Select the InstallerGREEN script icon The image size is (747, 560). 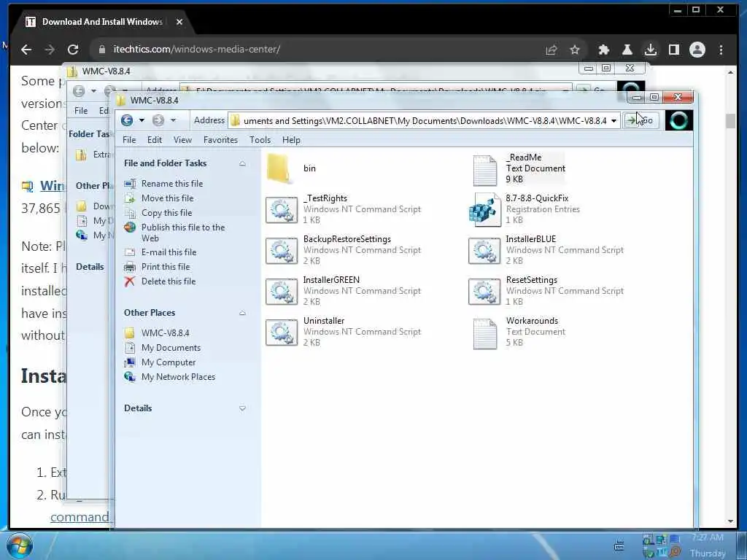coord(282,292)
